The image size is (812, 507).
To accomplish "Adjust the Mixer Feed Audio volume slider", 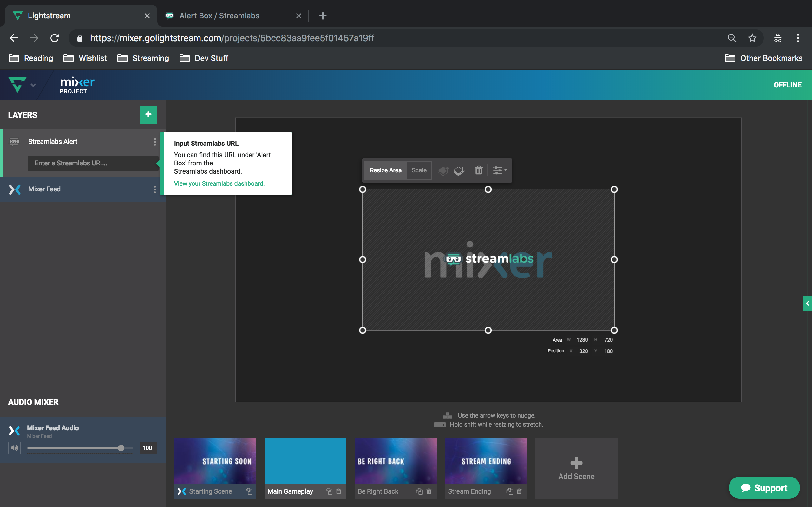I will (121, 448).
